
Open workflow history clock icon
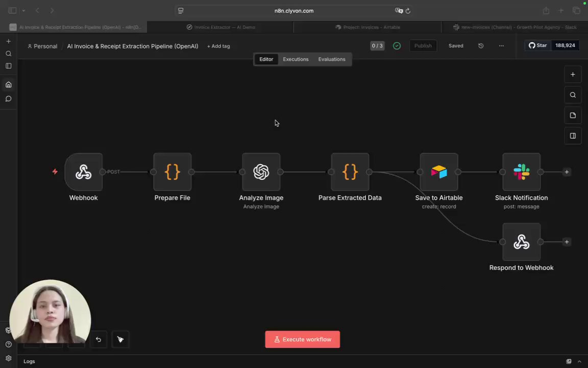[481, 46]
